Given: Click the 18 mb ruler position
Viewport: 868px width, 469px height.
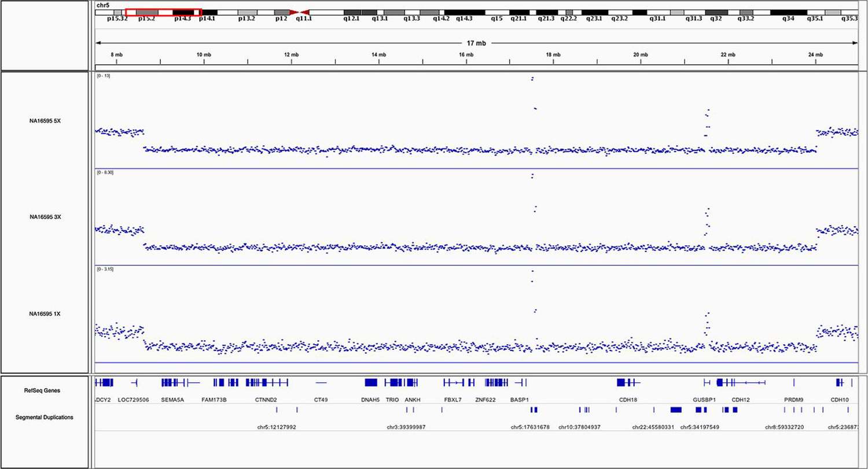Looking at the screenshot, I should coord(553,54).
